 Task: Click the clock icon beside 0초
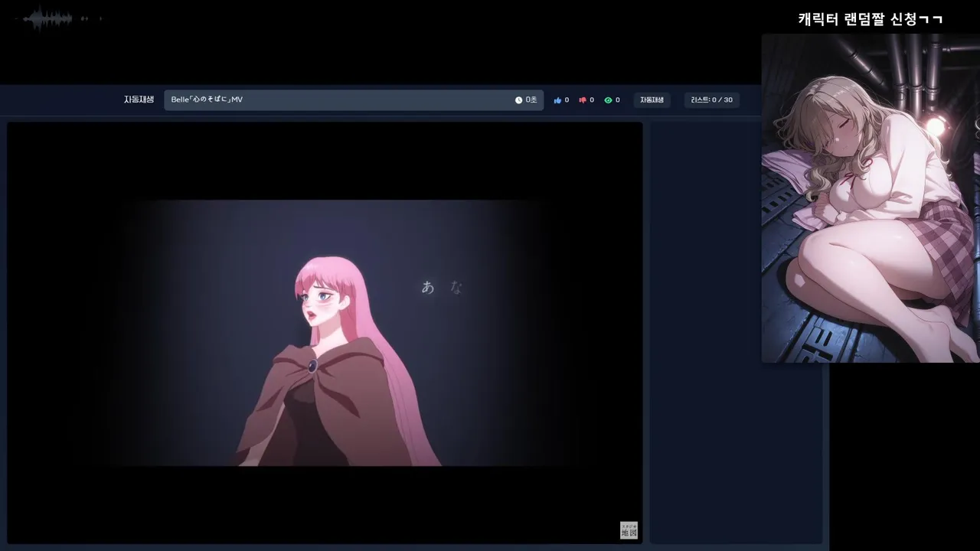point(518,100)
